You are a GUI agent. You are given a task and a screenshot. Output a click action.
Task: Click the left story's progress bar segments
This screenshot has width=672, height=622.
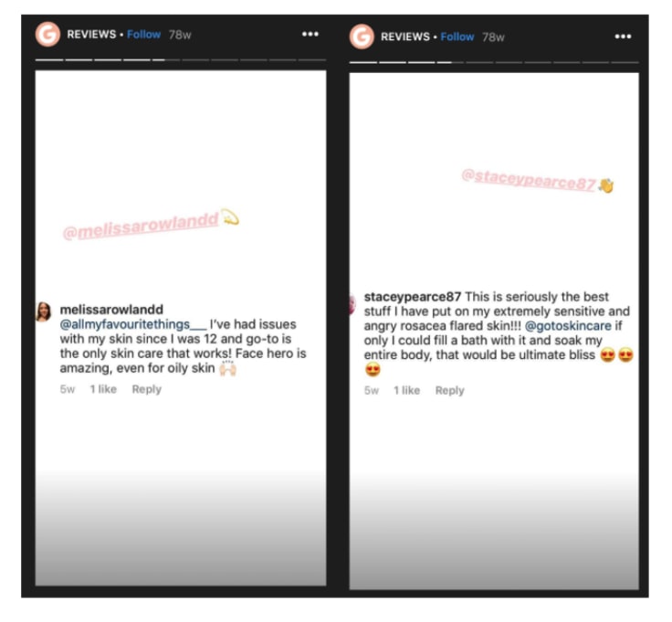(181, 60)
